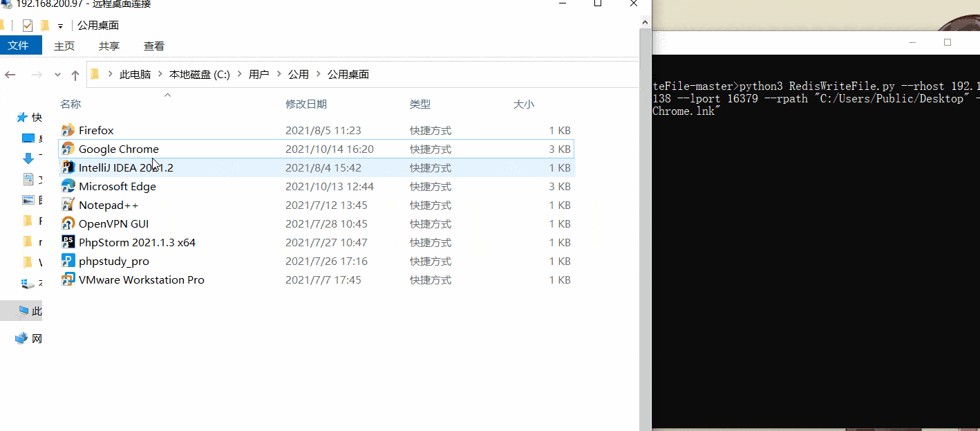Click 公用 in the address breadcrumb
The image size is (980, 431).
pos(299,74)
